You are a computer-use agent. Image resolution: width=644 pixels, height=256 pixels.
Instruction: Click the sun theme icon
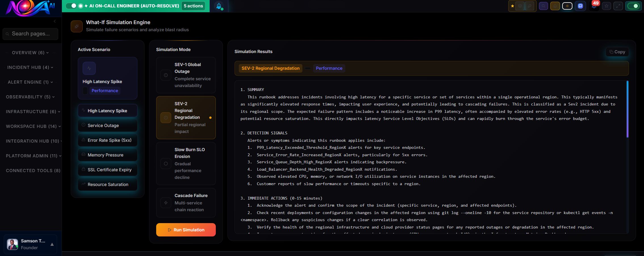tap(567, 6)
